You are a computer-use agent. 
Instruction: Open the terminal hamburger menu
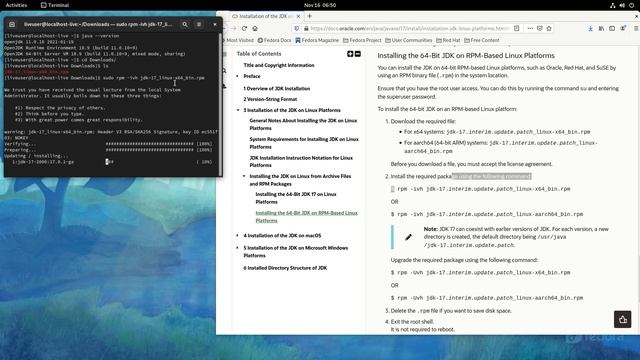[x=199, y=24]
